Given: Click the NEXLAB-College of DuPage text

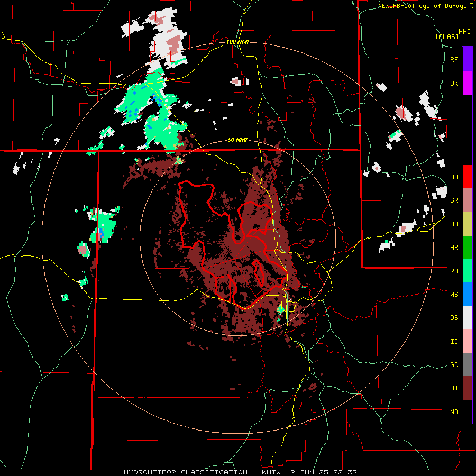Looking at the screenshot, I should coord(422,6).
